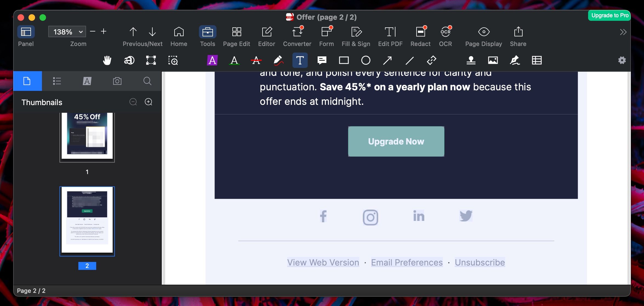
Task: Pick the freehand pen drawing tool
Action: pyautogui.click(x=278, y=60)
